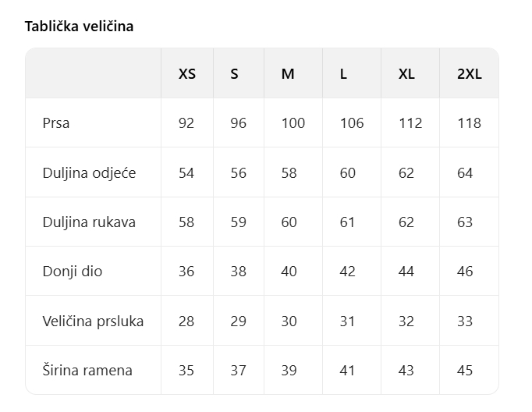Select the Duljina odjeće row label

pos(89,173)
